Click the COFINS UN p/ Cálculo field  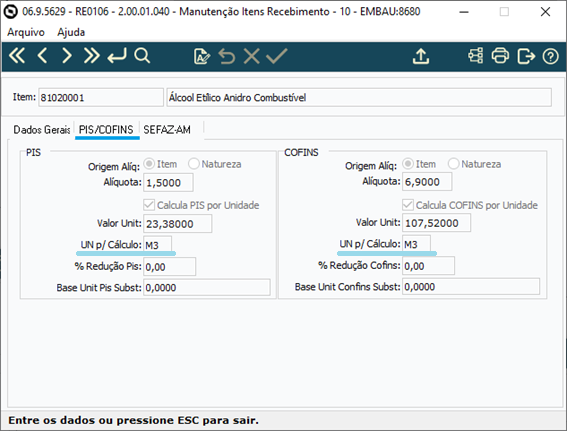(417, 244)
